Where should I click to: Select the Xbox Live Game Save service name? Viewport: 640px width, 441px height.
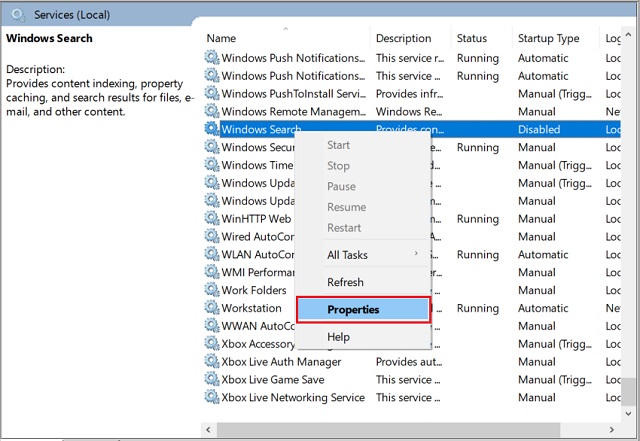click(273, 380)
